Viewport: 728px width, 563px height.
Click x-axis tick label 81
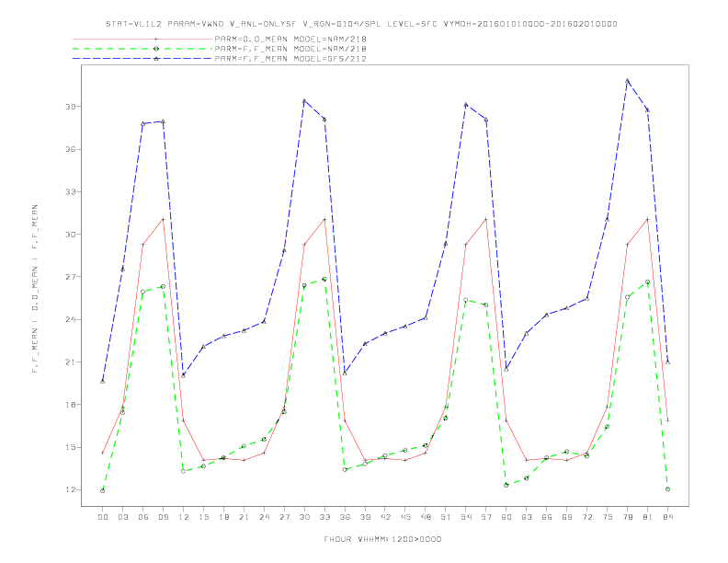pos(648,517)
